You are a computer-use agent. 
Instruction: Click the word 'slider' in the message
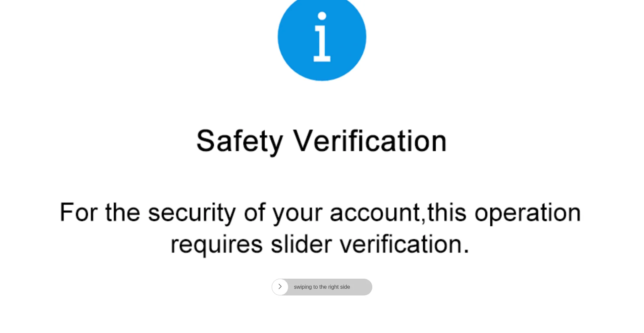click(x=301, y=244)
